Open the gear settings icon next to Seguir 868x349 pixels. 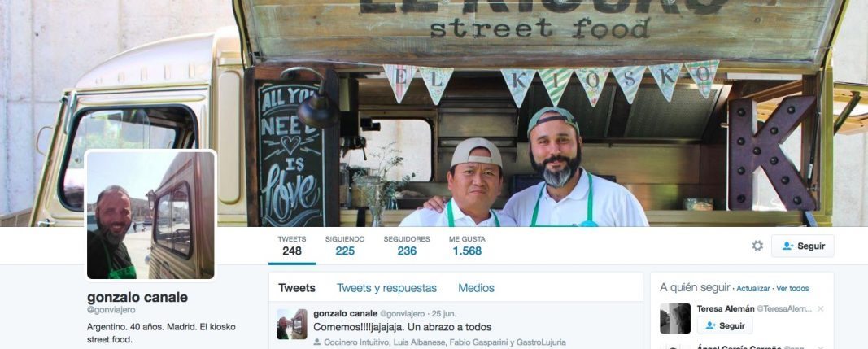757,246
